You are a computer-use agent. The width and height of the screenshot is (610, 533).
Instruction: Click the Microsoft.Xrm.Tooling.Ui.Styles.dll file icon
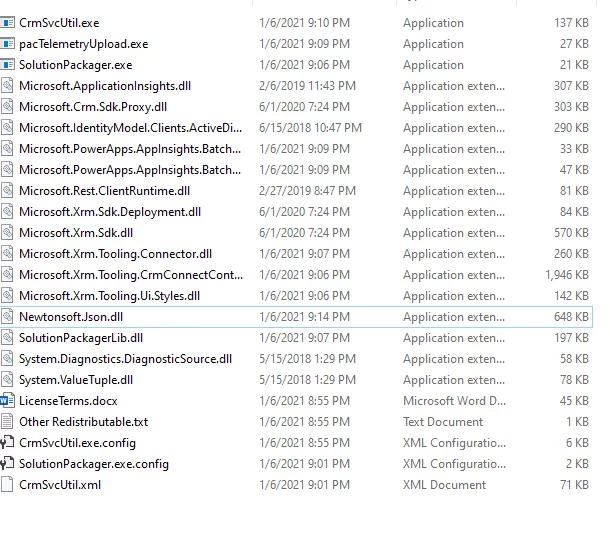[7, 296]
